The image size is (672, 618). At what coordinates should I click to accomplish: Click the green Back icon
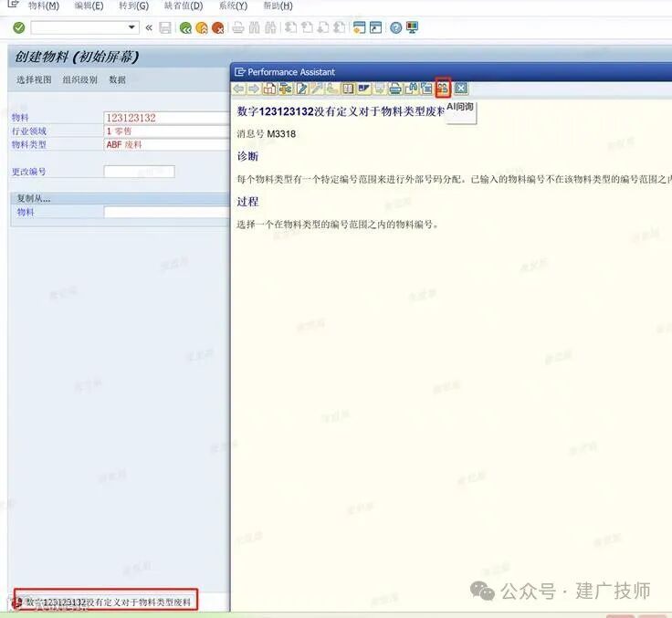click(x=185, y=28)
